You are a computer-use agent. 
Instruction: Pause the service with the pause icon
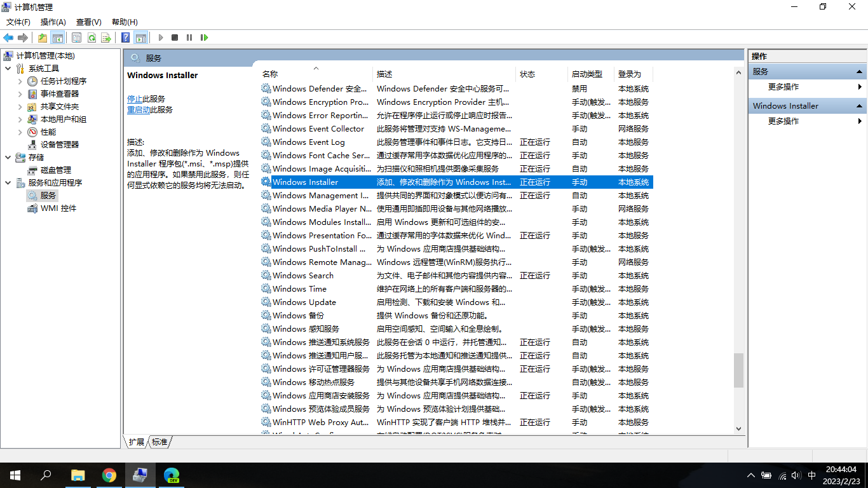click(x=189, y=37)
